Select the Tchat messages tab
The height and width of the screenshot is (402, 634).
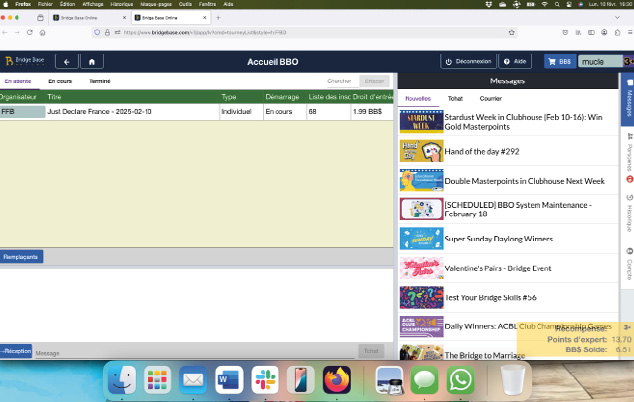pos(455,99)
